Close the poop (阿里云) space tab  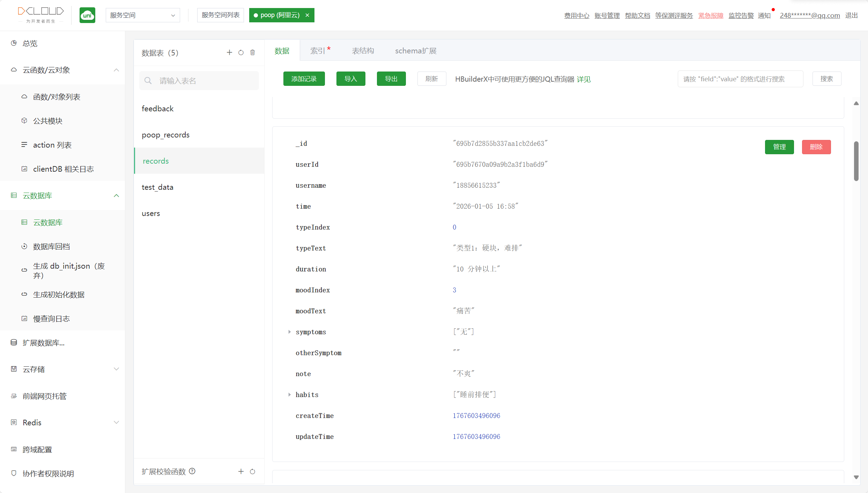point(307,15)
